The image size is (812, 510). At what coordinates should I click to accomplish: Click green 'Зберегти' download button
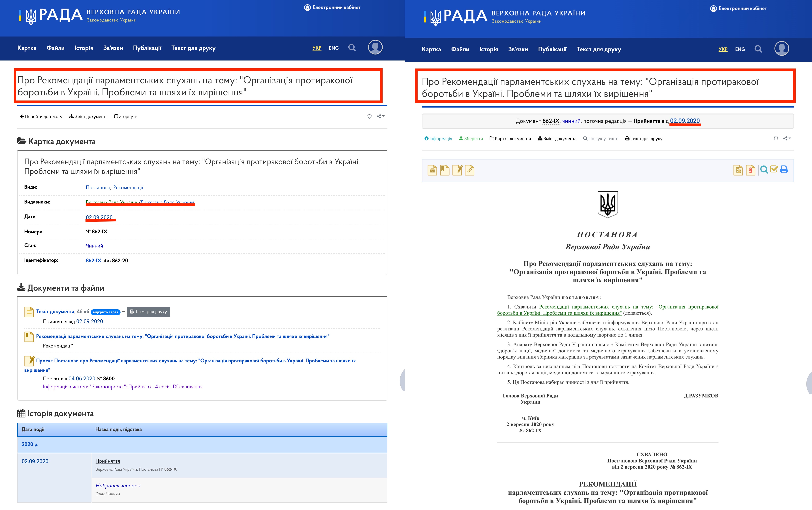pyautogui.click(x=471, y=138)
